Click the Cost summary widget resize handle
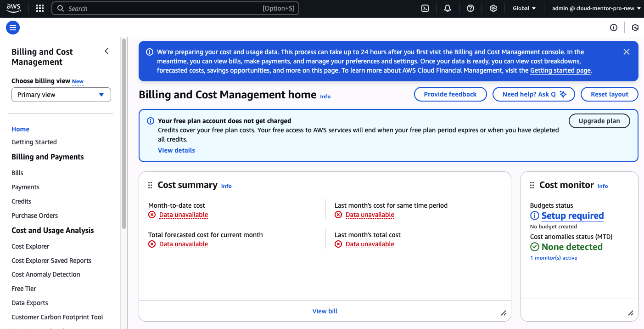This screenshot has width=644, height=329. coord(504,313)
